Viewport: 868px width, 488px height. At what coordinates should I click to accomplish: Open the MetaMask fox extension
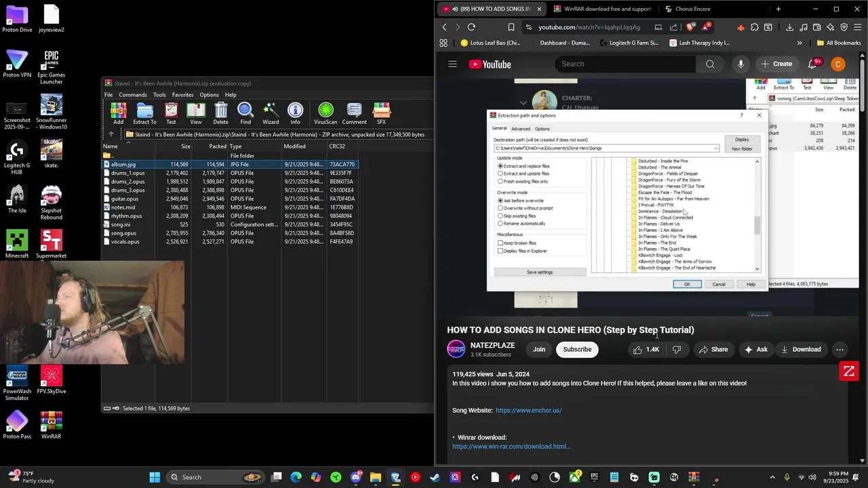point(741,27)
